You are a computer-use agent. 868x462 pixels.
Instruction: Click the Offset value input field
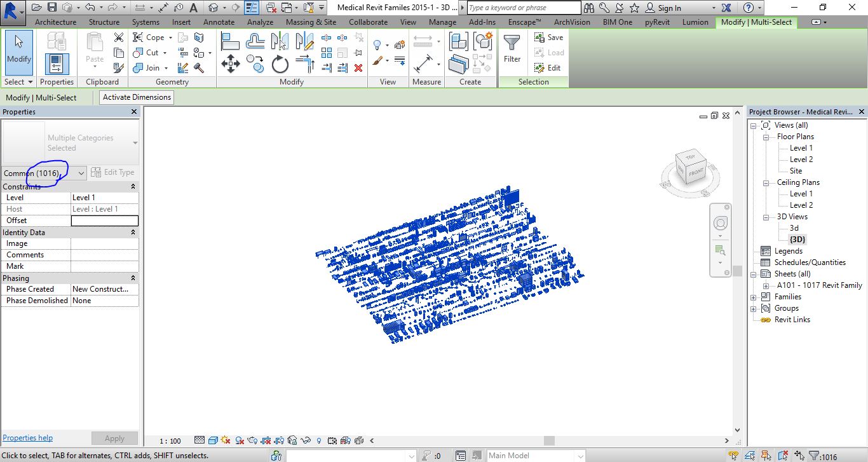tap(104, 221)
